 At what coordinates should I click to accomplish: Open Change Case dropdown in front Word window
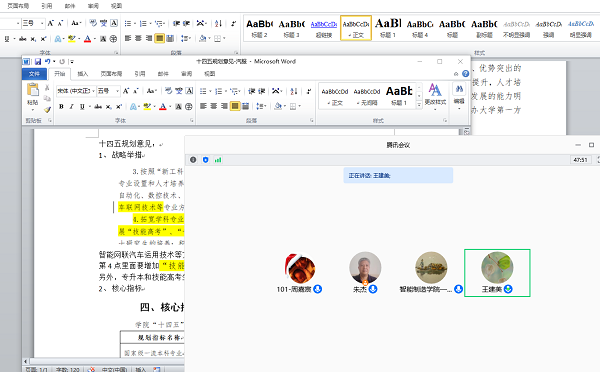152,91
